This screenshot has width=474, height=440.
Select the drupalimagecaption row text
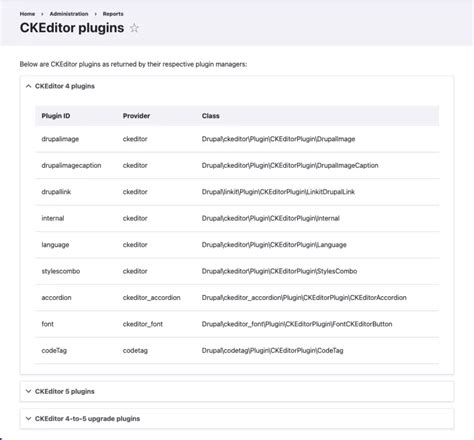click(x=71, y=165)
